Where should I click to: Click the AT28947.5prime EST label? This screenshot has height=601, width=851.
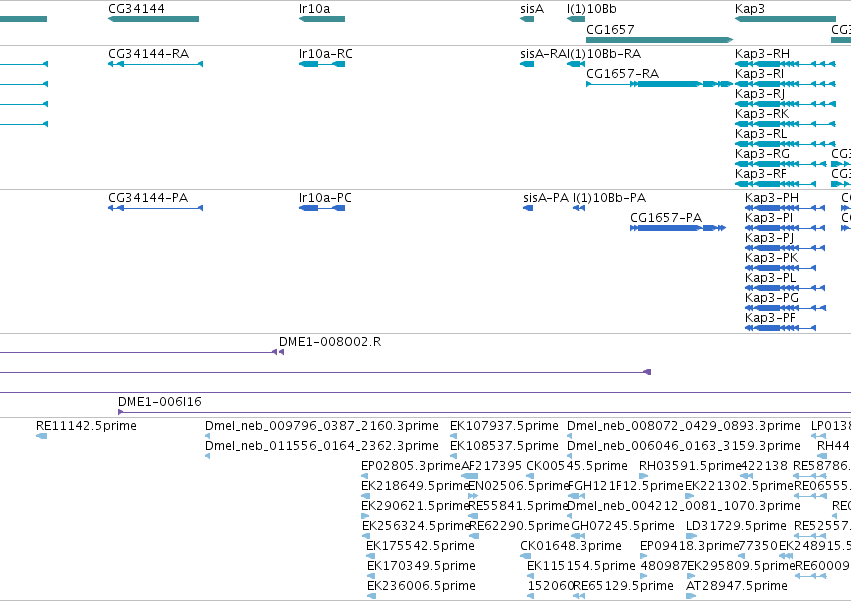736,586
